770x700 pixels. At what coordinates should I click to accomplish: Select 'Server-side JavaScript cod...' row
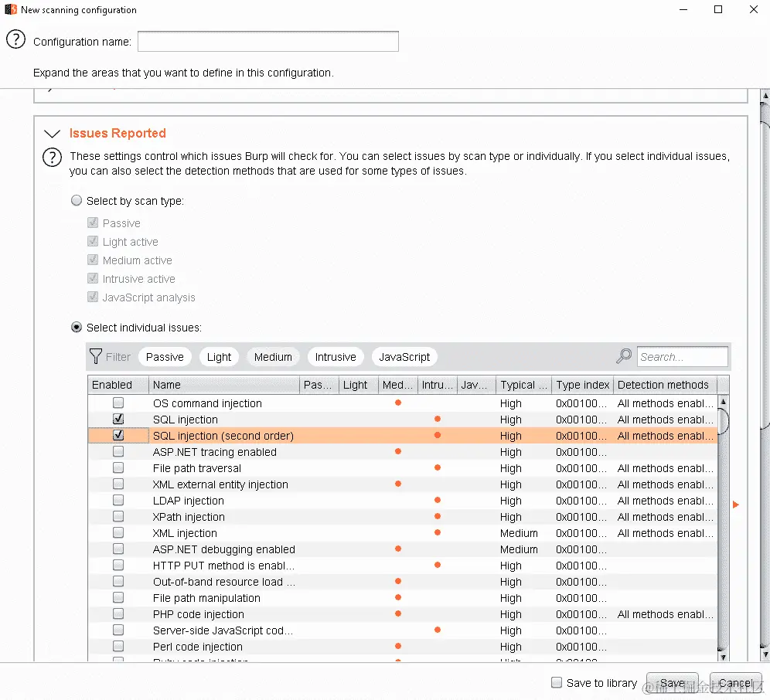[403, 630]
